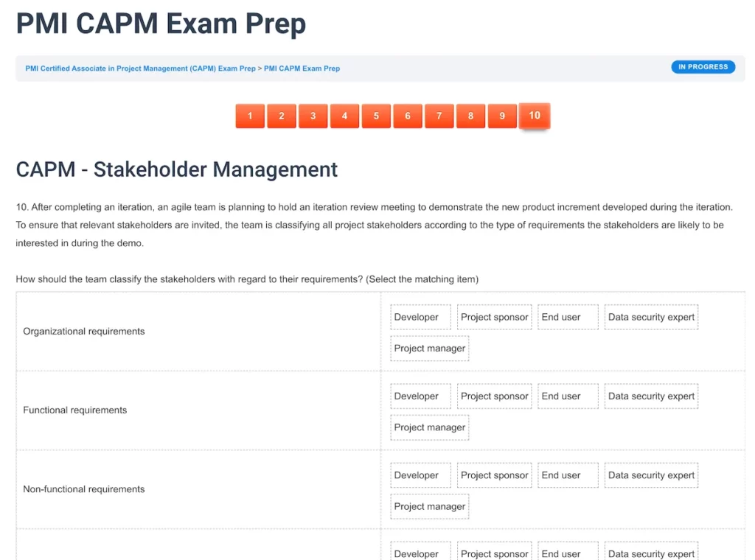Select Developer for Organizational requirements

420,317
